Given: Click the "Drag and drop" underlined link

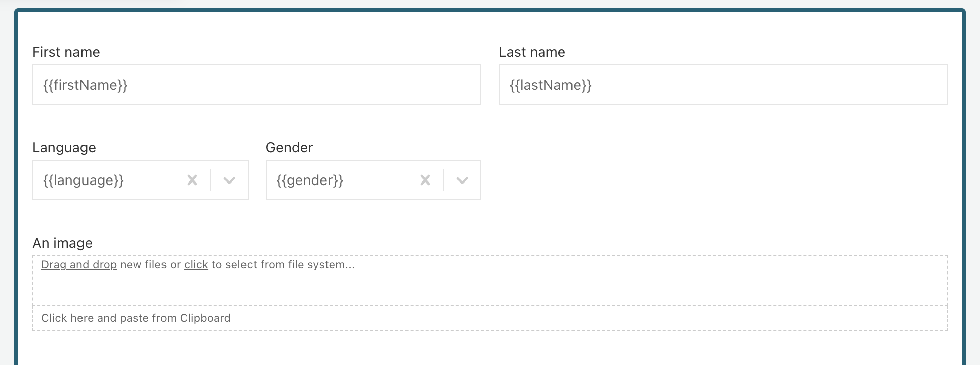Looking at the screenshot, I should coord(79,265).
